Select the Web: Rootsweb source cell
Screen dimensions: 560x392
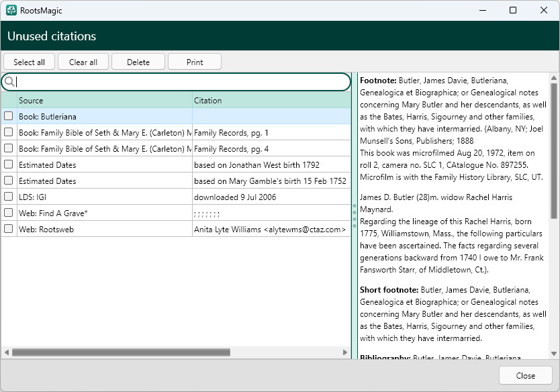(x=105, y=229)
